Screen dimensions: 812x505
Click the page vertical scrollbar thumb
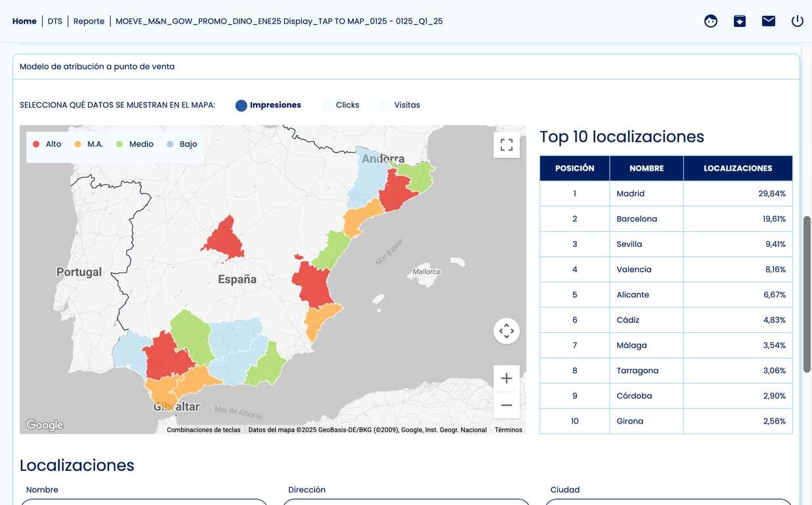(x=807, y=294)
